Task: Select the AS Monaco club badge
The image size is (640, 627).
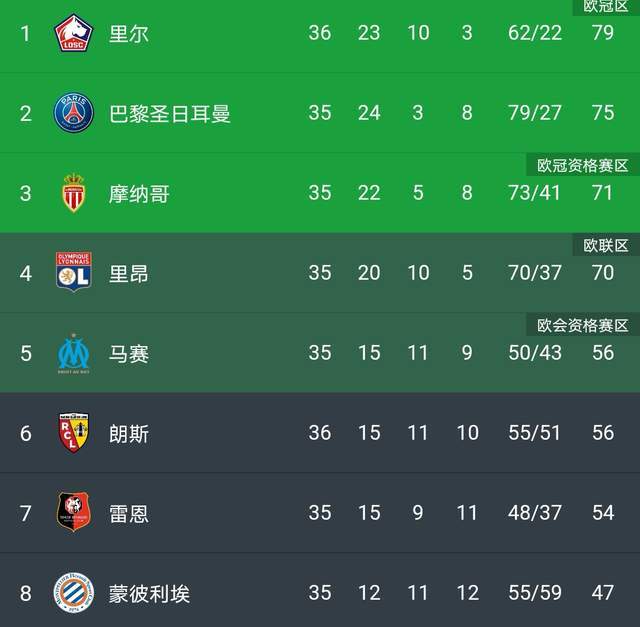Action: (73, 193)
